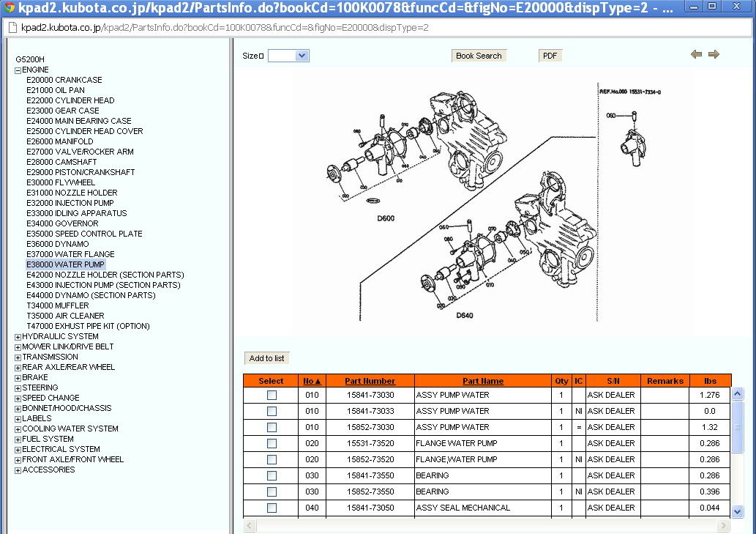Tick the checkbox for part 15852-73550

[272, 492]
